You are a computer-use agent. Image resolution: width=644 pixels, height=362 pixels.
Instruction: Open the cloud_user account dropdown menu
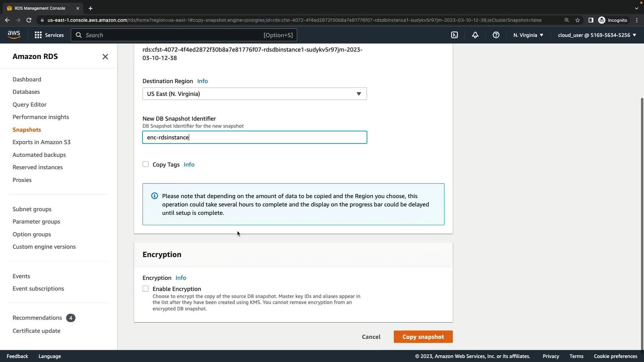pos(597,35)
